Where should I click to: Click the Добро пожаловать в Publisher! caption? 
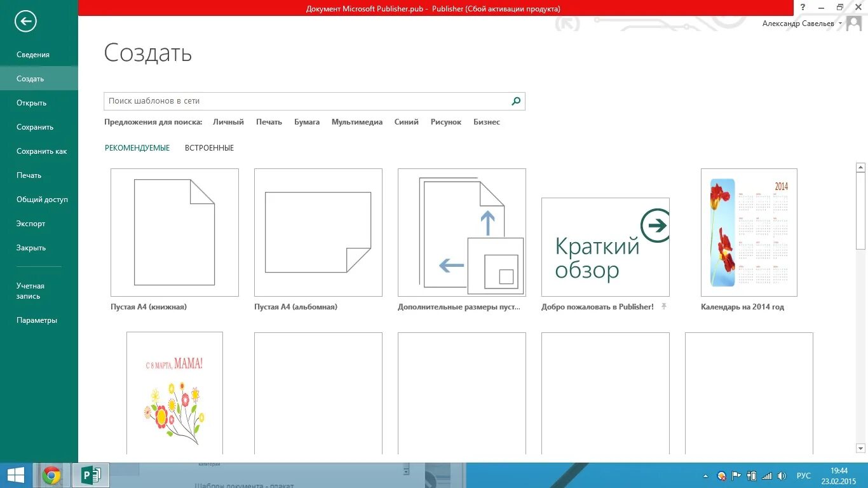coord(597,307)
